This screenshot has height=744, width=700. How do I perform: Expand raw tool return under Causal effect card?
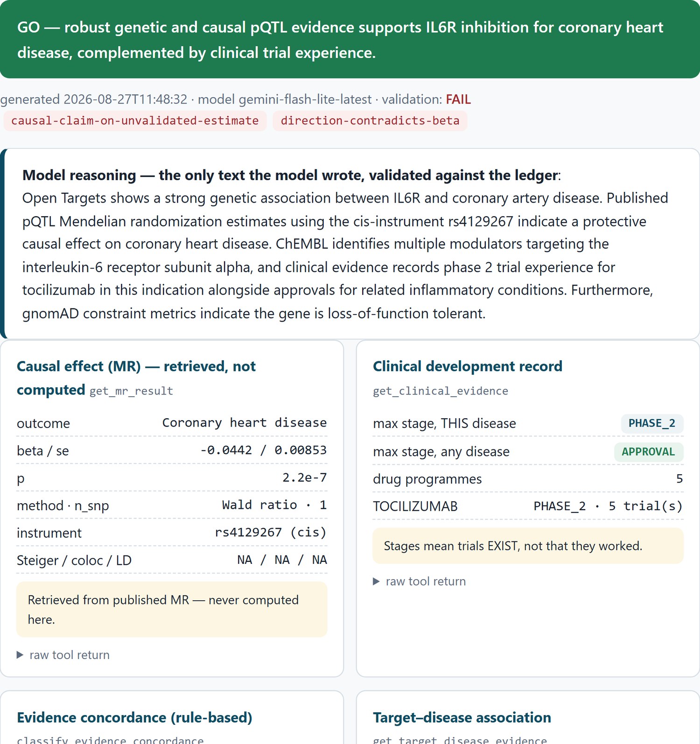[x=63, y=655]
